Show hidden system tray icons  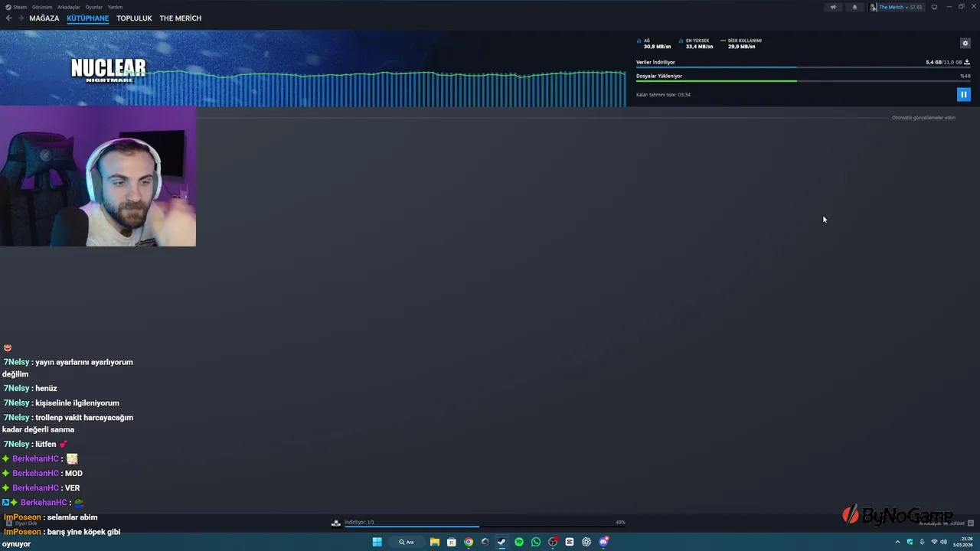(x=897, y=542)
